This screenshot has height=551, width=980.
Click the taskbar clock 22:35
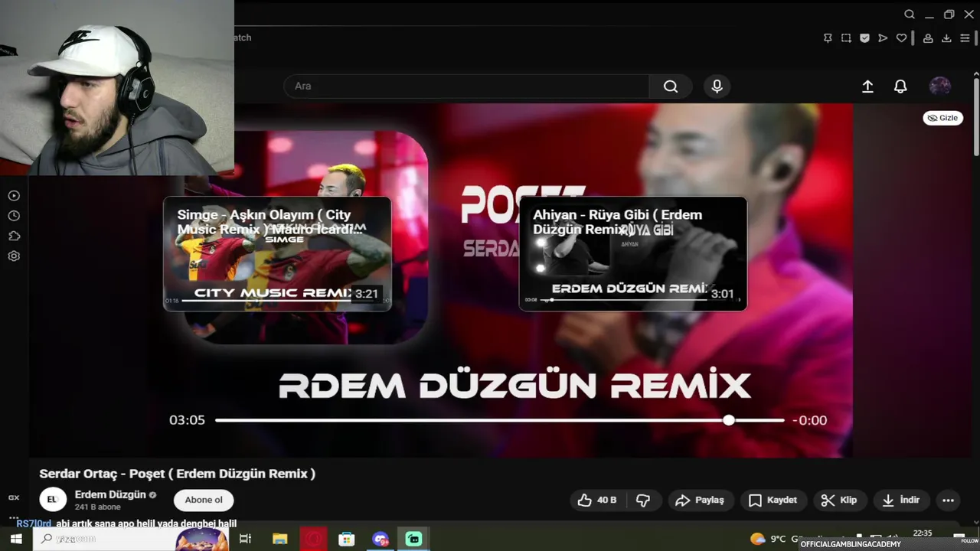(923, 534)
